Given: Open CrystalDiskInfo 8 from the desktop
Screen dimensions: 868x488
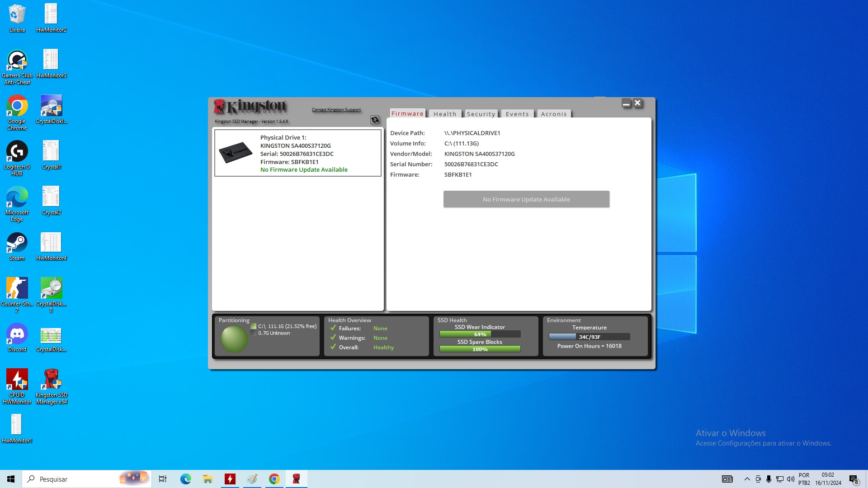Looking at the screenshot, I should [52, 288].
